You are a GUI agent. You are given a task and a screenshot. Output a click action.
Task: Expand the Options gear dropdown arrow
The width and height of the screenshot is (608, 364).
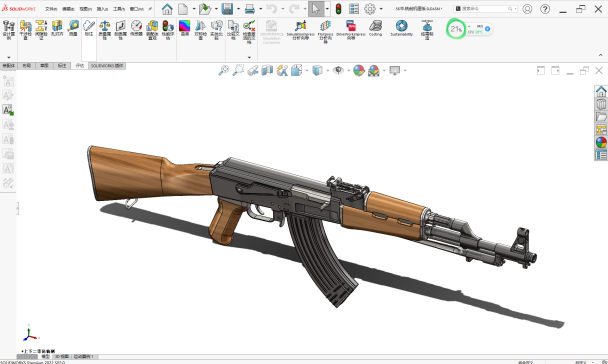click(381, 9)
